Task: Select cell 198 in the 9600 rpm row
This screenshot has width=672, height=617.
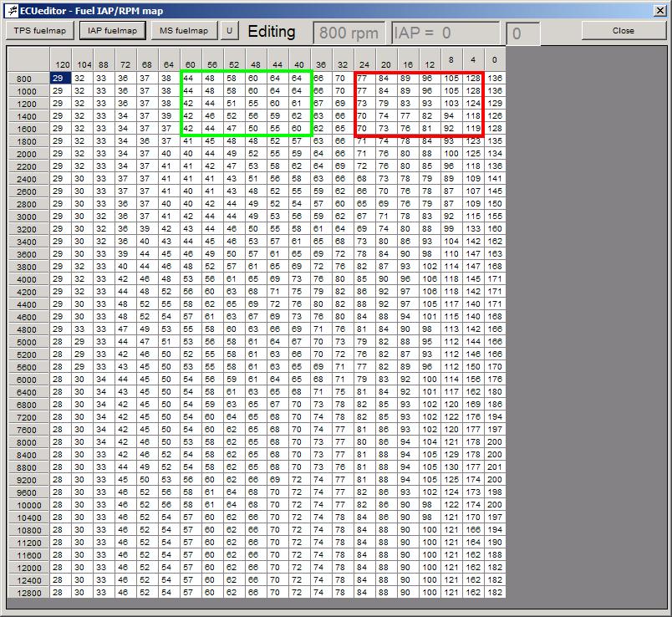Action: (x=495, y=492)
